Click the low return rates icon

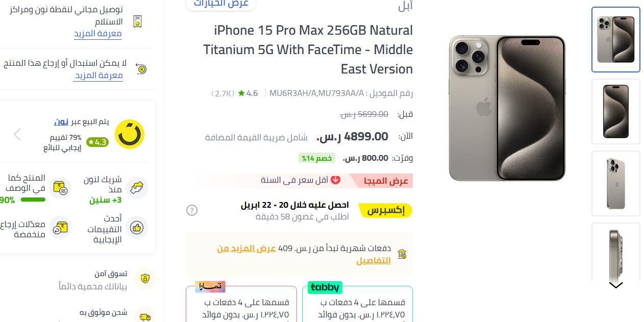pyautogui.click(x=61, y=228)
